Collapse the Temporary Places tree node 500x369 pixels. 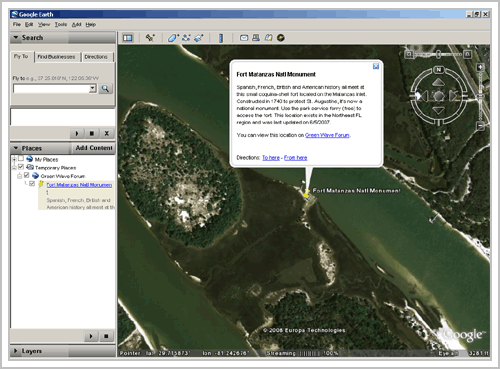(x=14, y=168)
